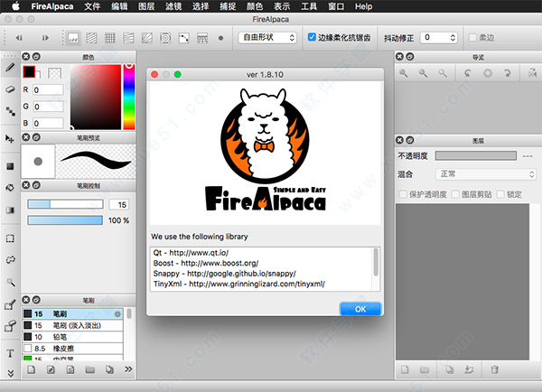Select the Eraser tool

pos(10,89)
